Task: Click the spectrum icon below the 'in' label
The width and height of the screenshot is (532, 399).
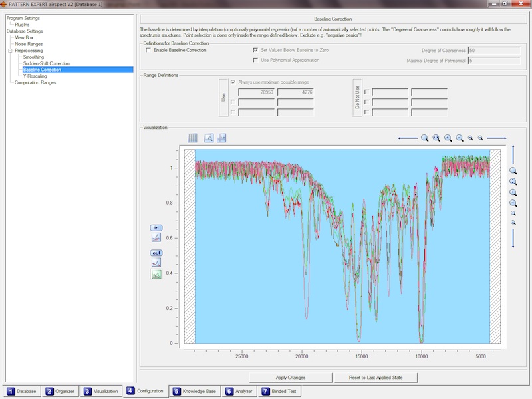Action: 156,237
